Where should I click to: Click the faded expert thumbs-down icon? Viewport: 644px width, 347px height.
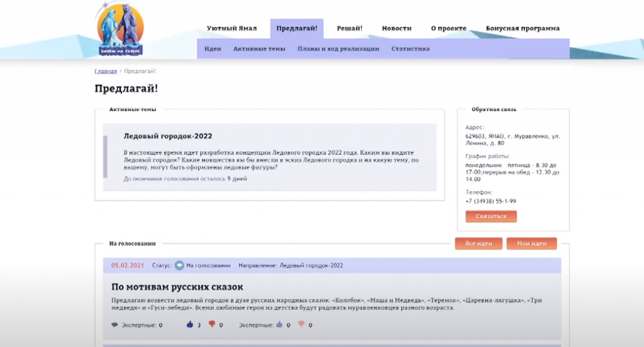coord(301,325)
